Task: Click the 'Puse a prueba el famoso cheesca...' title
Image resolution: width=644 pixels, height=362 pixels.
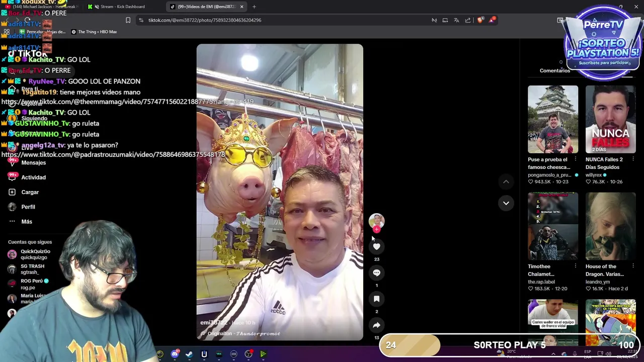Action: click(549, 163)
